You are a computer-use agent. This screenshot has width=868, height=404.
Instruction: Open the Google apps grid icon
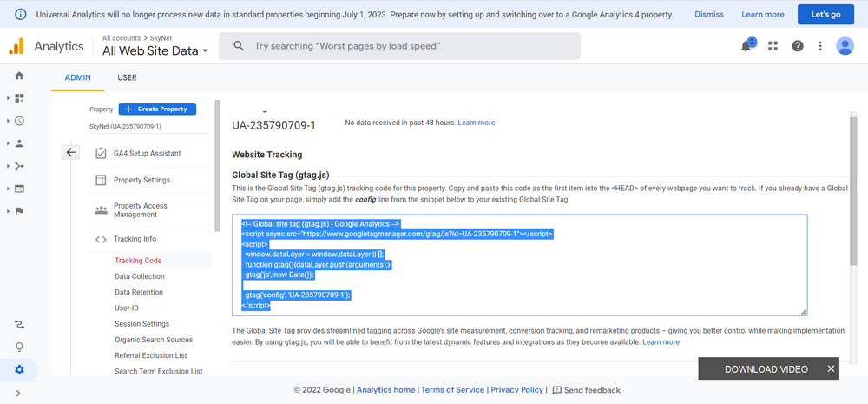[x=773, y=46]
